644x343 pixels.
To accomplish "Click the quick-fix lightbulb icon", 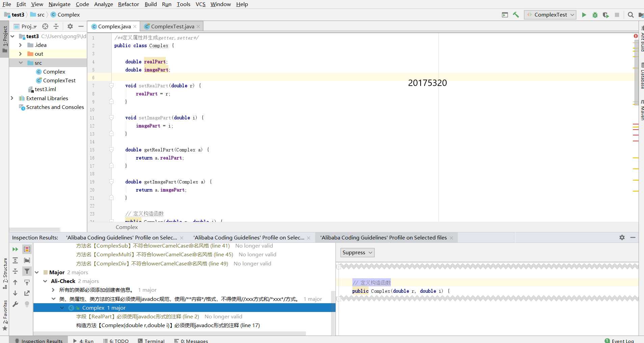I will coord(27,304).
